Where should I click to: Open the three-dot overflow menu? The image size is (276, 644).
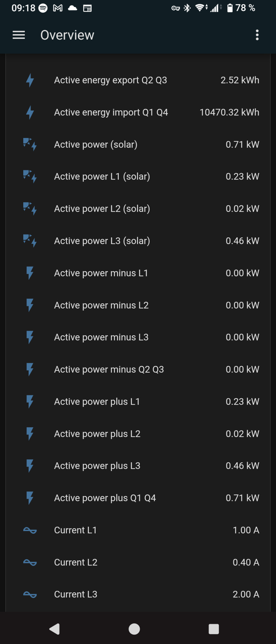coord(257,35)
